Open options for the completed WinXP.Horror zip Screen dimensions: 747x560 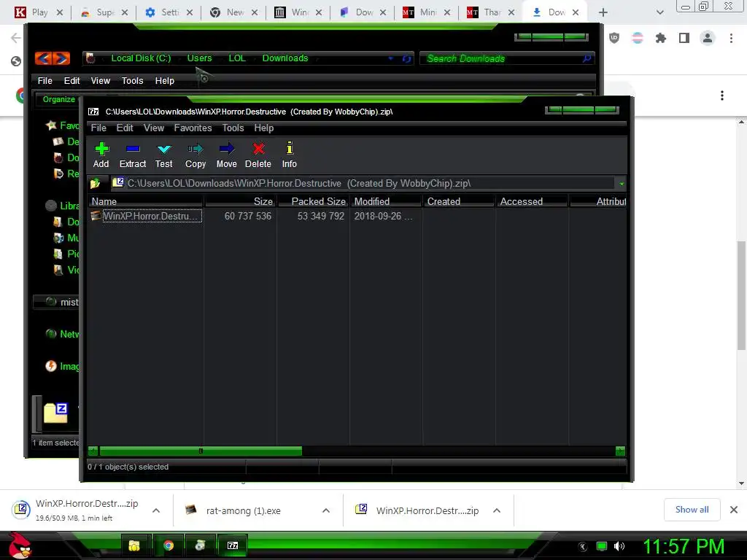pyautogui.click(x=496, y=510)
